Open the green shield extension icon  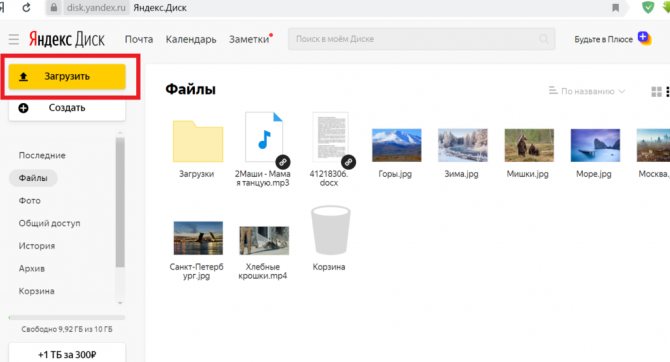(x=648, y=7)
